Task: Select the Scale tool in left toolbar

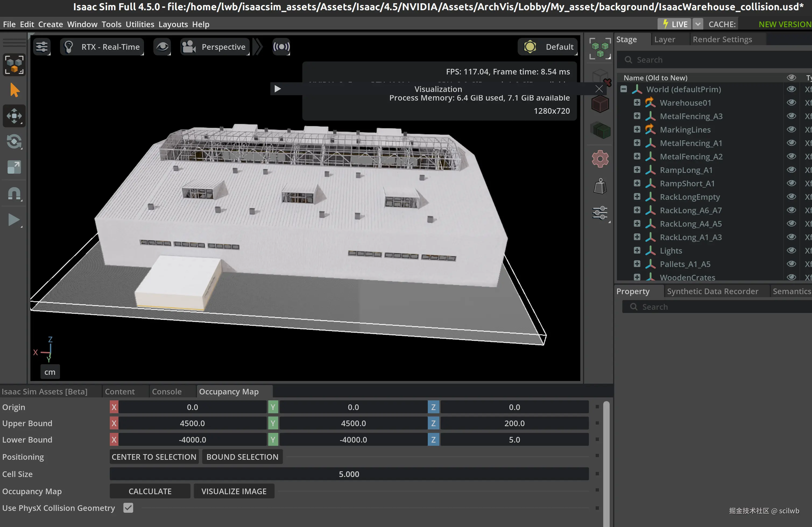Action: point(14,167)
